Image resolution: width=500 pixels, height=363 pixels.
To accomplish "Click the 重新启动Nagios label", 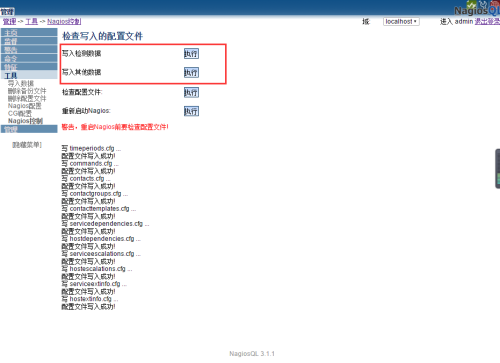I will click(x=86, y=111).
